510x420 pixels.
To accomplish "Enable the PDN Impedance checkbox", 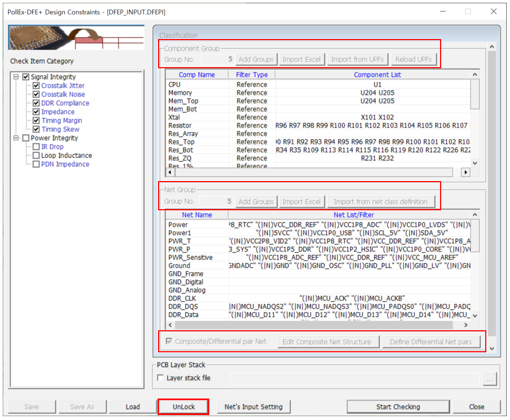I will [x=36, y=165].
